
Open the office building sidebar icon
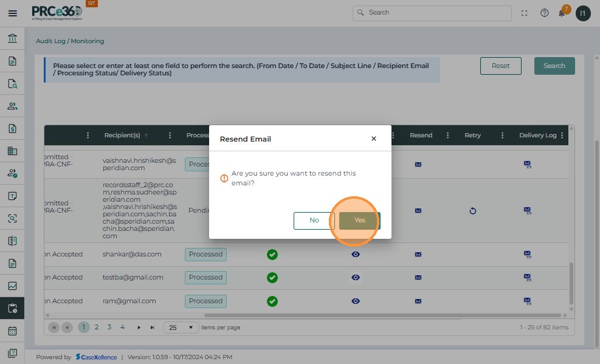12,151
